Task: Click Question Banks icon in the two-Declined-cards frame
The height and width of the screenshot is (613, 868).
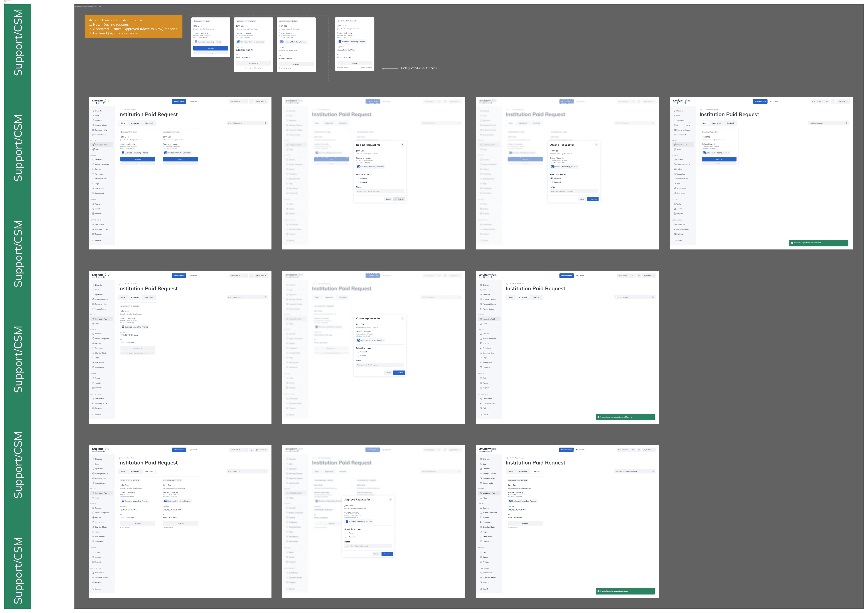Action: pos(93,578)
